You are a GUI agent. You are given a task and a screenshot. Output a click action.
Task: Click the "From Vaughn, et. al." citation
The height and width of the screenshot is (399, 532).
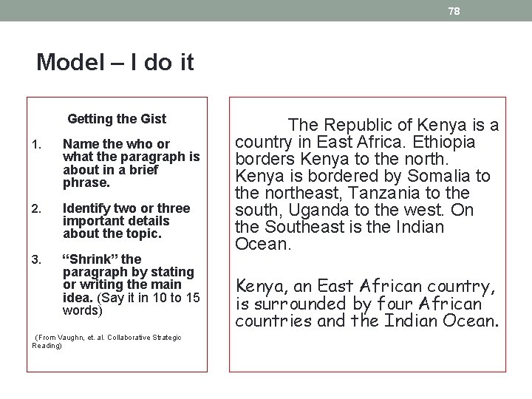(106, 341)
